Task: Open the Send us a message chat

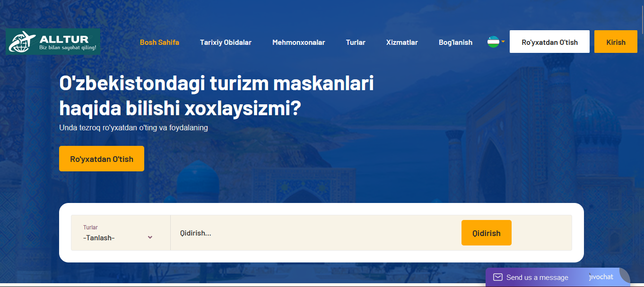Action: point(537,278)
